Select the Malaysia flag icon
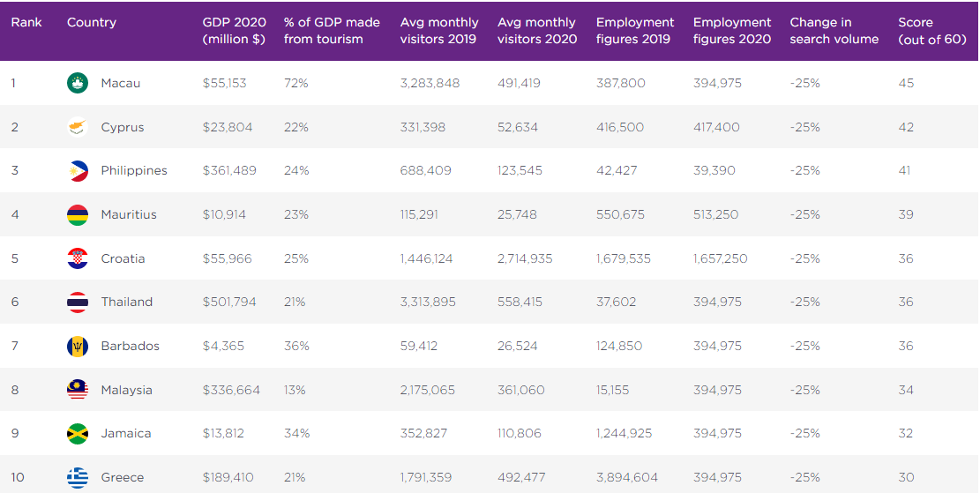Viewport: 980px width, 493px height. point(78,390)
